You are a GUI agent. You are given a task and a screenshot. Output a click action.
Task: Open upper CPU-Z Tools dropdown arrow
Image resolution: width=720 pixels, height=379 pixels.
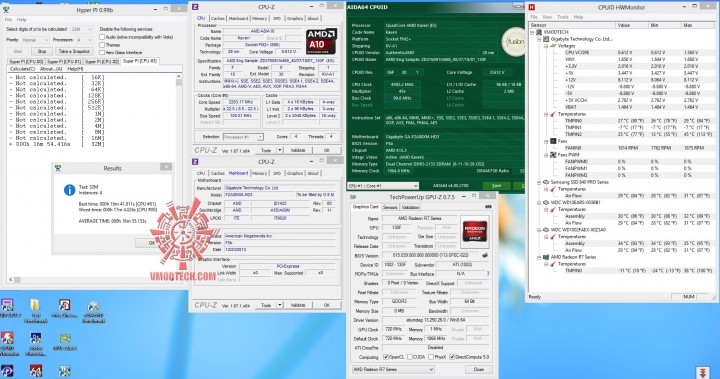click(280, 150)
